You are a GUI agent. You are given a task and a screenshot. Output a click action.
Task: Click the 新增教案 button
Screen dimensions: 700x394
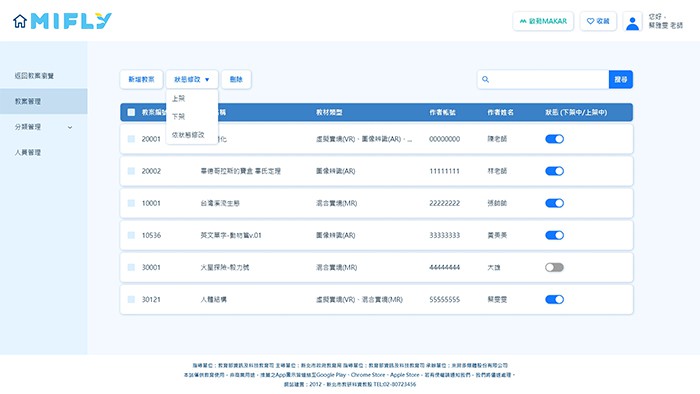[x=141, y=79]
